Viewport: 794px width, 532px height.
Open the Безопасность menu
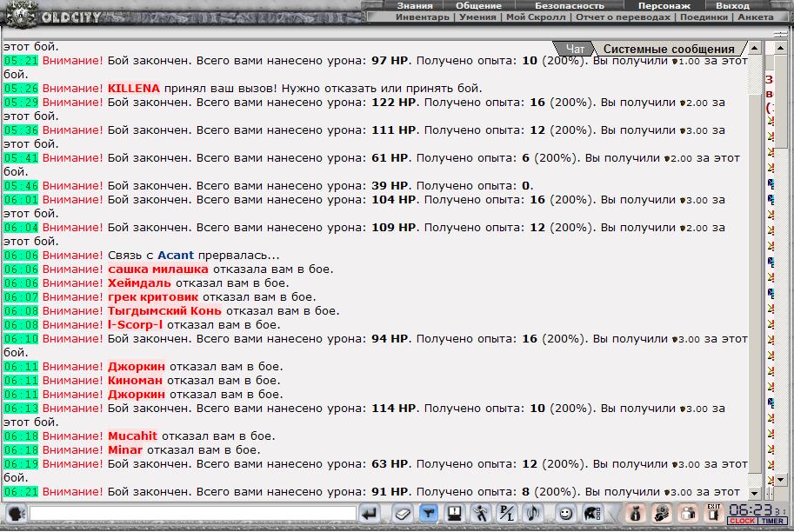570,5
